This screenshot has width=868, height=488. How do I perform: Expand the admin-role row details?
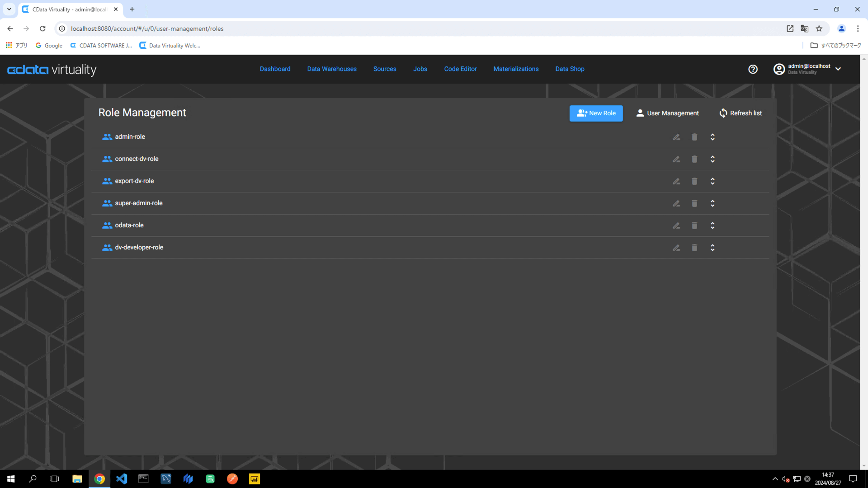(712, 137)
